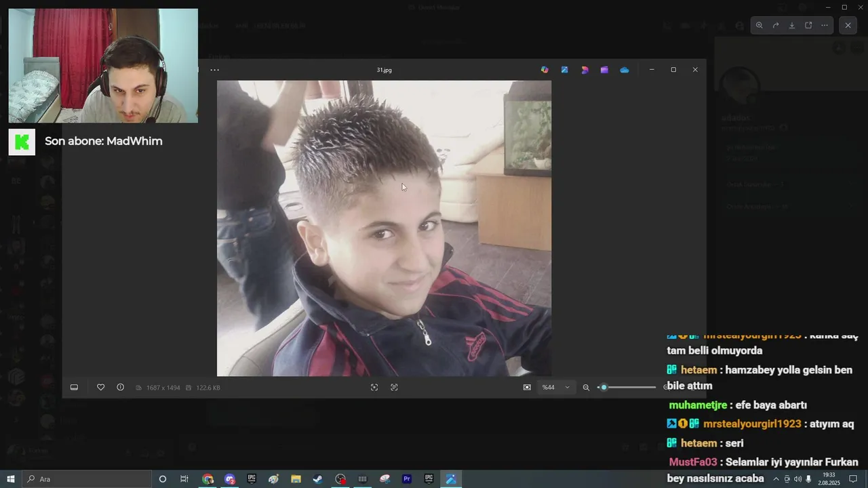Open the first Epic Games taskbar icon
Viewport: 868px width, 488px height.
252,479
